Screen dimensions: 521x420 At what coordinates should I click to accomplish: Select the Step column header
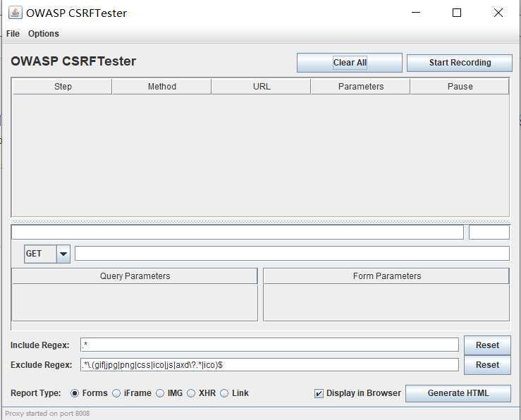(x=63, y=86)
